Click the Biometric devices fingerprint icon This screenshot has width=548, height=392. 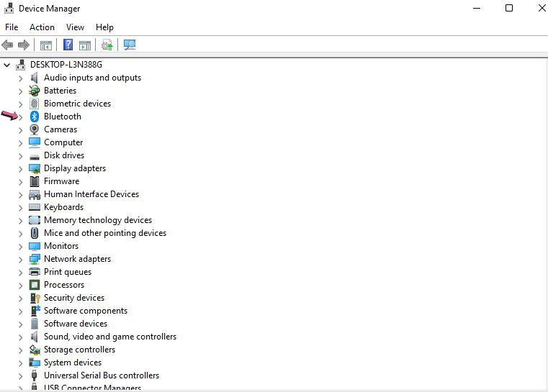[35, 104]
